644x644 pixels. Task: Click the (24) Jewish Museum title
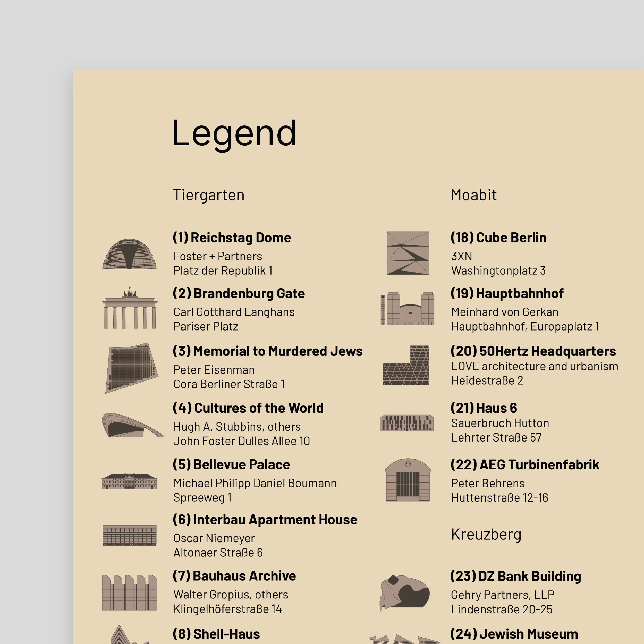[x=514, y=634]
